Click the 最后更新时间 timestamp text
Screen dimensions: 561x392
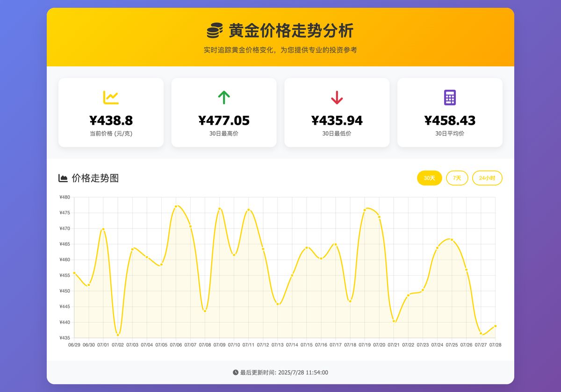(x=284, y=372)
